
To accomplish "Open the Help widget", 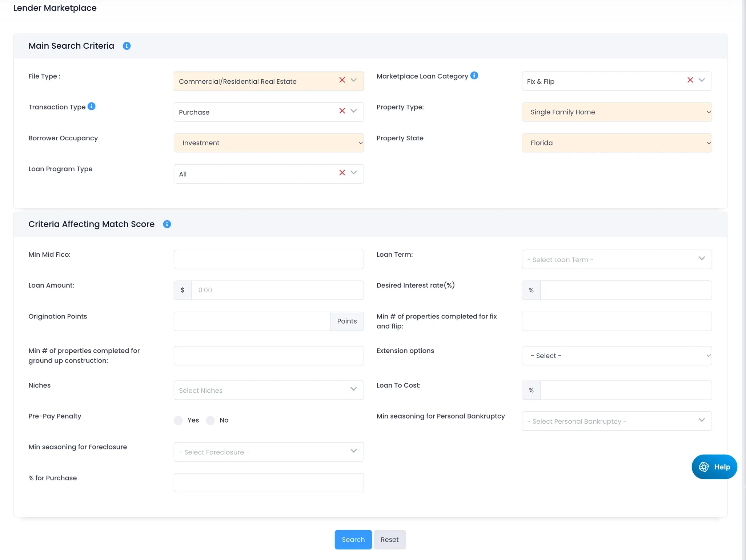I will point(714,467).
